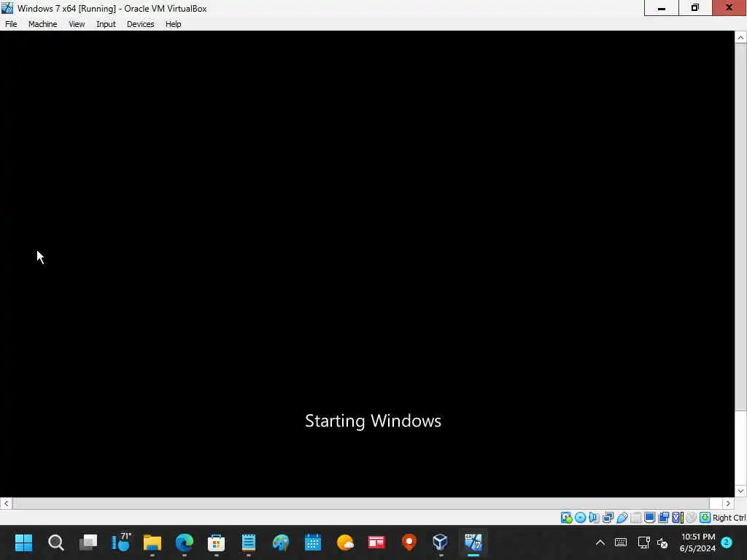
Task: Open the View menu
Action: click(76, 24)
